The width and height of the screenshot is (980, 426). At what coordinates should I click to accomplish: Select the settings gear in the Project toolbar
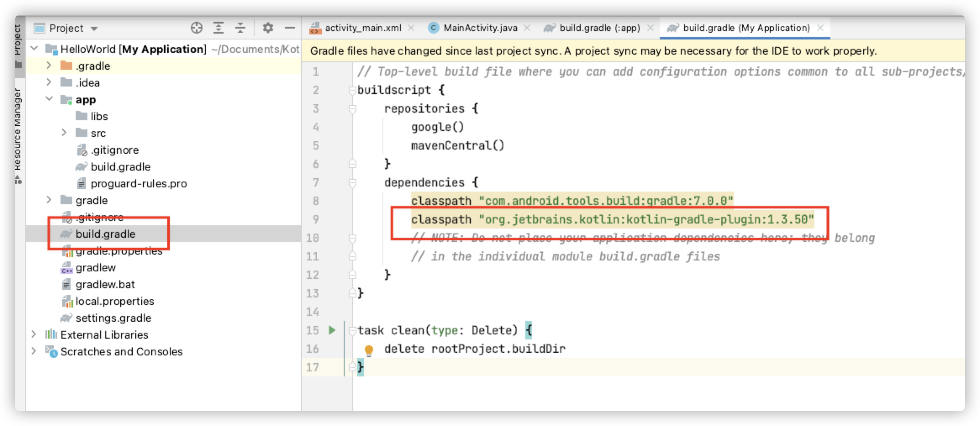coord(268,28)
